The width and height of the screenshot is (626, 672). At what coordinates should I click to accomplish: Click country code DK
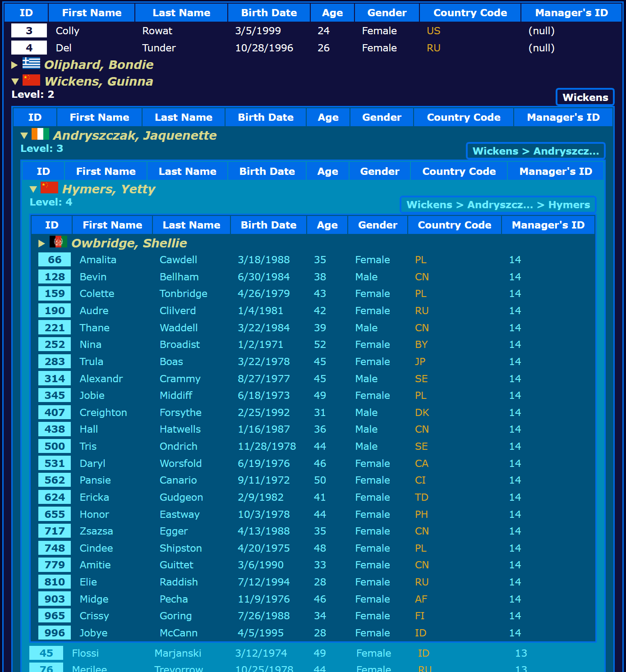(x=422, y=412)
